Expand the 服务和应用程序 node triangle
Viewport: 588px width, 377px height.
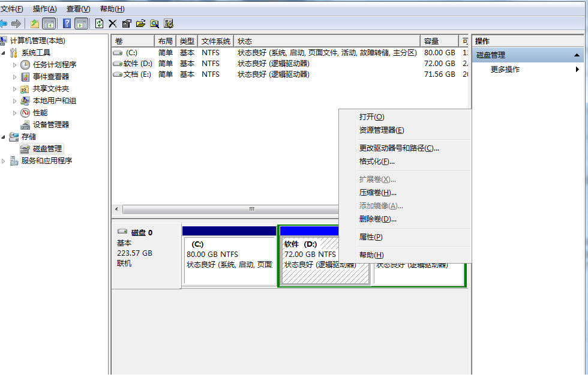coord(4,161)
